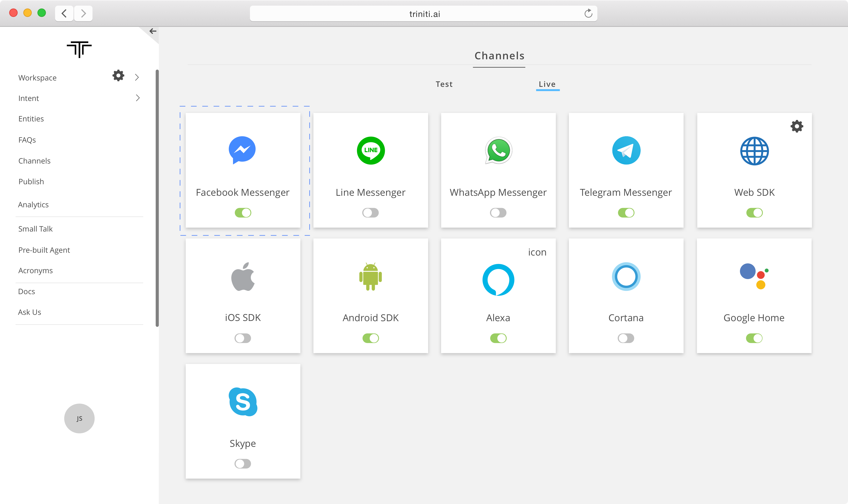Go back with browser back button
Image resolution: width=848 pixels, height=504 pixels.
[64, 14]
